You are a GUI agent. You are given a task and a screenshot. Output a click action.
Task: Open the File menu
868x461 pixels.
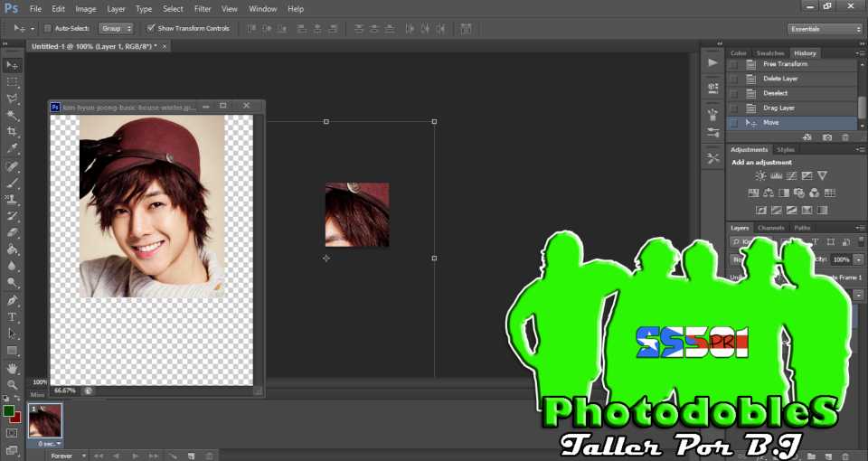coord(35,9)
